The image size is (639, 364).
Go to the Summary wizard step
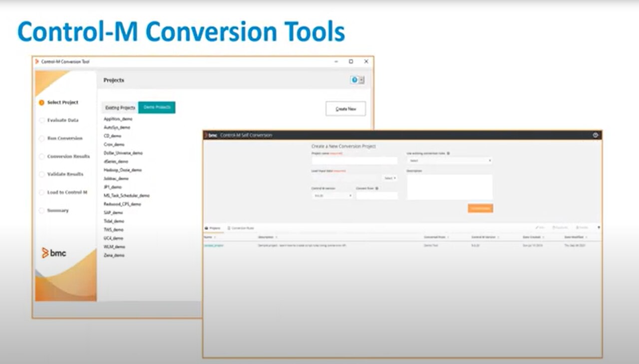(x=54, y=210)
